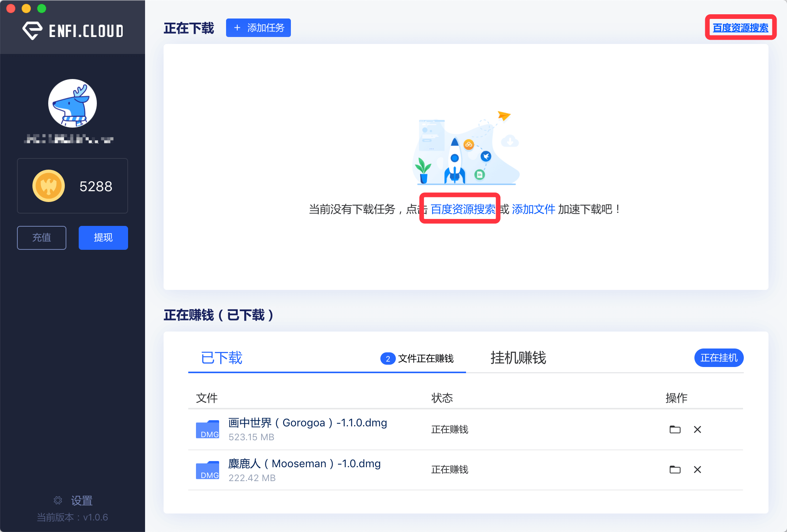The height and width of the screenshot is (532, 787).
Task: Open folder for the Gorogoa file
Action: pos(675,429)
